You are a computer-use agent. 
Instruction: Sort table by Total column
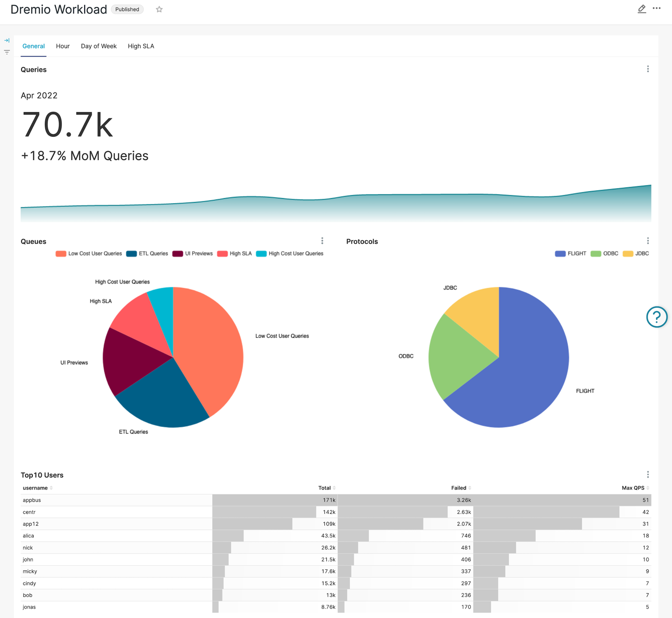(327, 488)
